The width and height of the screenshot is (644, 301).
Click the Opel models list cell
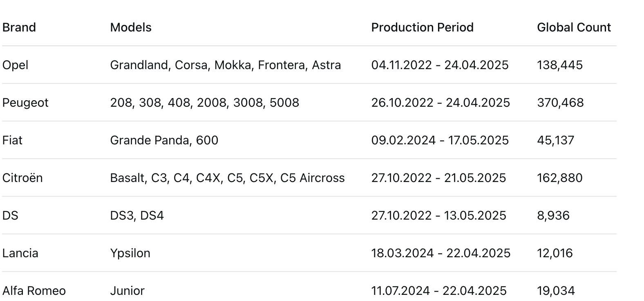226,65
